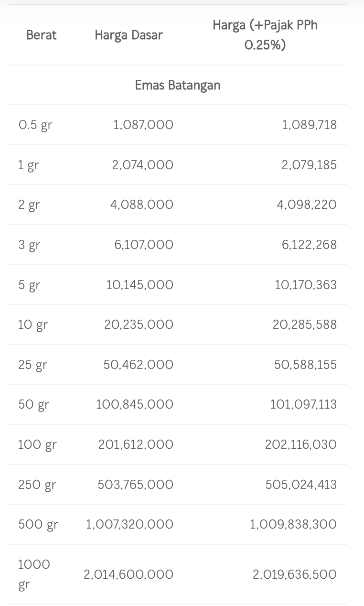Click the 2 gr base price 4,088,000
Screen dimensions: 364x606
142,205
